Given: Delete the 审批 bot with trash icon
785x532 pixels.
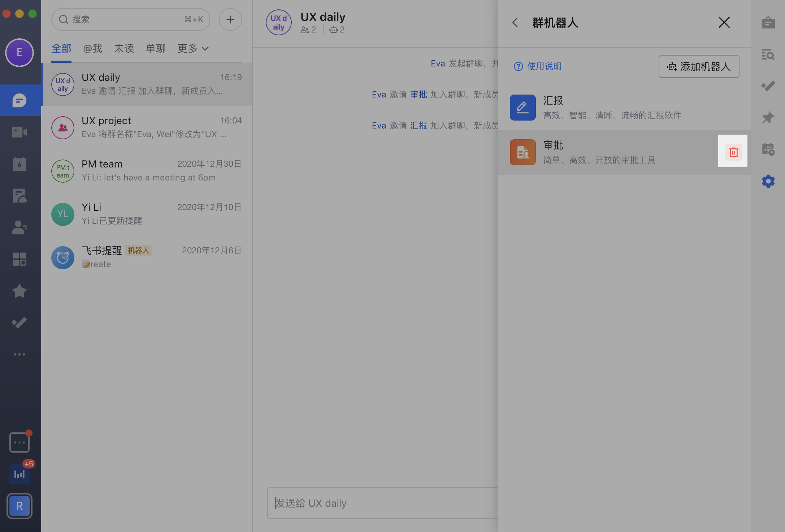Looking at the screenshot, I should point(733,152).
